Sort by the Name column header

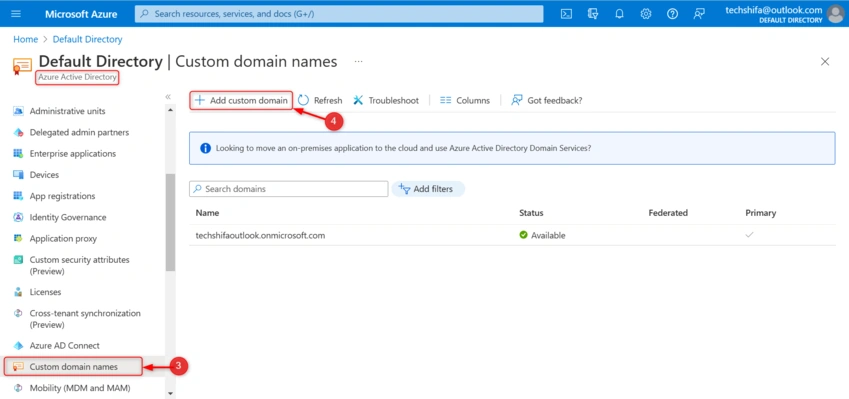click(x=207, y=213)
